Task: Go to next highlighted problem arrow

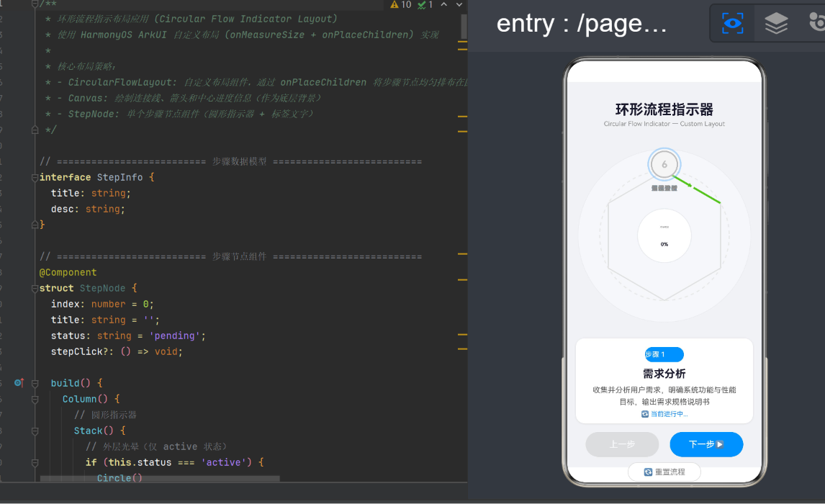Action: tap(459, 4)
